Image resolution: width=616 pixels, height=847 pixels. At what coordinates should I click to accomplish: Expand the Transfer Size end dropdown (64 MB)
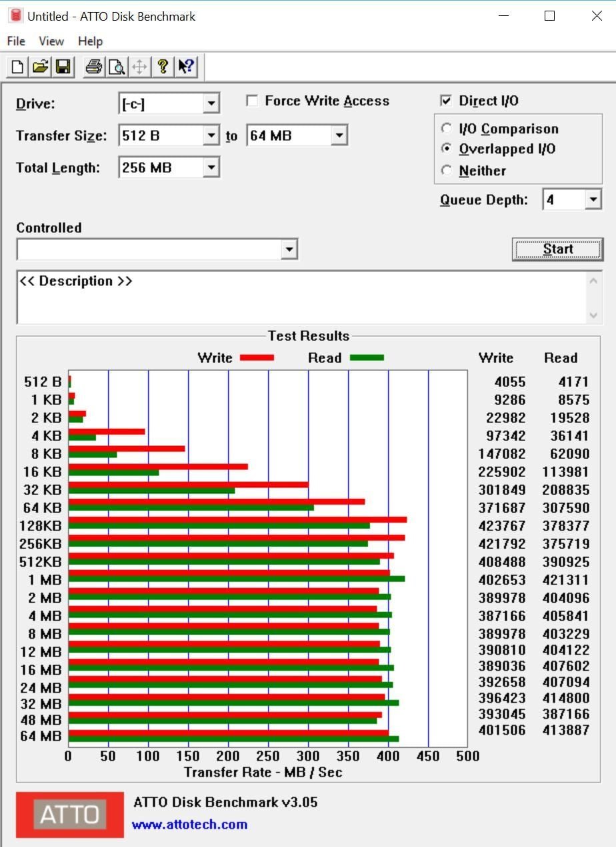coord(339,136)
